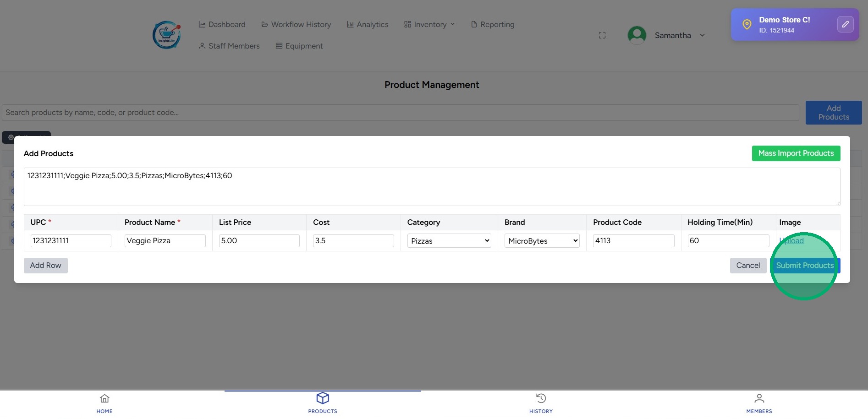This screenshot has height=419, width=868.
Task: Navigate to Workflow History
Action: coord(296,24)
